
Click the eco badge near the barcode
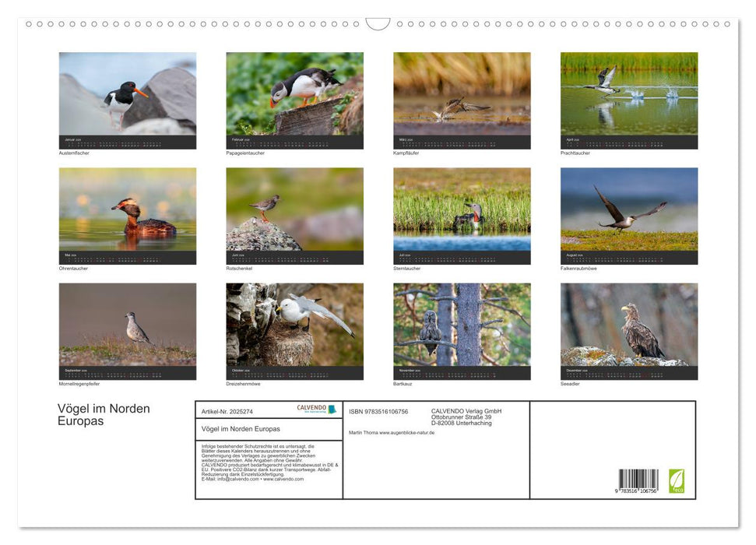[x=677, y=480]
